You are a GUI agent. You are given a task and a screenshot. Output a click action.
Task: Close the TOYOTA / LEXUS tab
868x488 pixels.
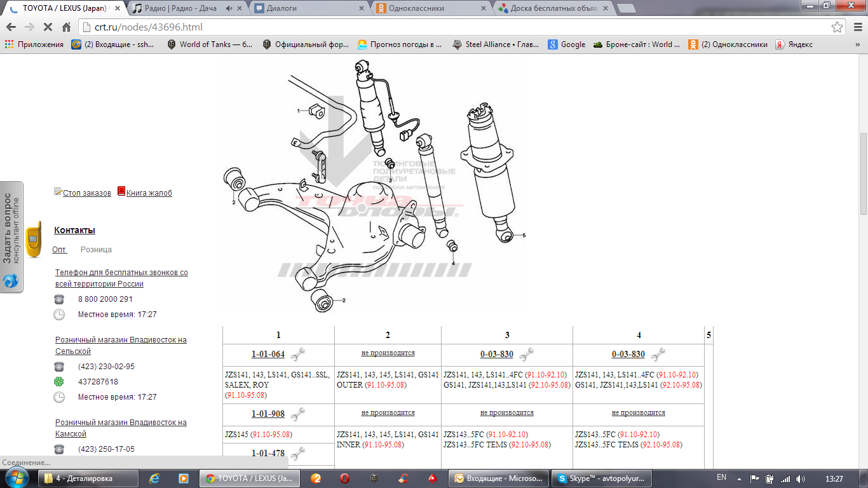pos(117,8)
